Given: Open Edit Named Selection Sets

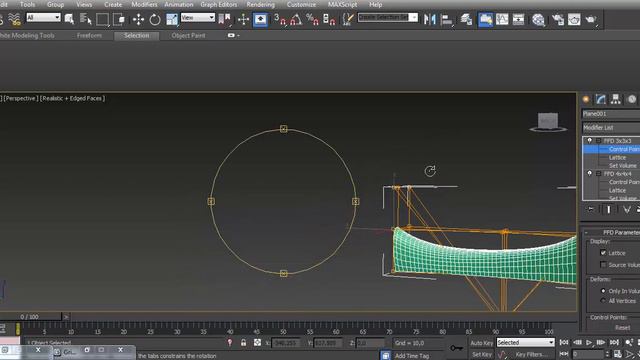Looking at the screenshot, I should click(348, 19).
